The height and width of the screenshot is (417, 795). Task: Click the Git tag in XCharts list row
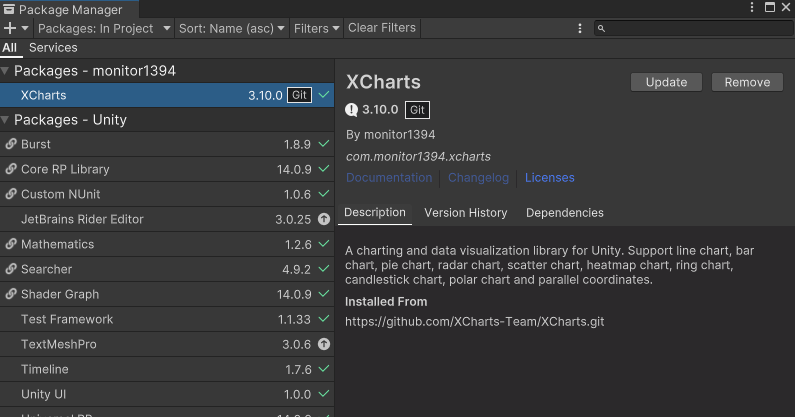tap(299, 95)
